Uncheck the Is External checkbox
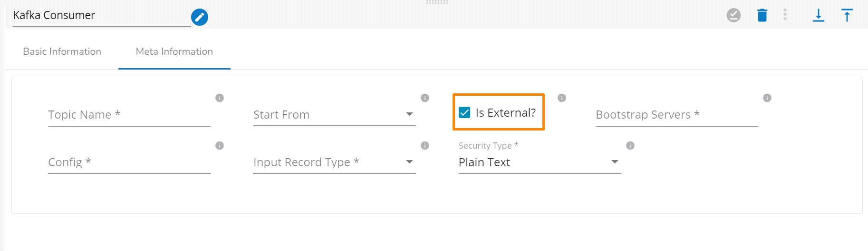The width and height of the screenshot is (868, 251). 464,112
